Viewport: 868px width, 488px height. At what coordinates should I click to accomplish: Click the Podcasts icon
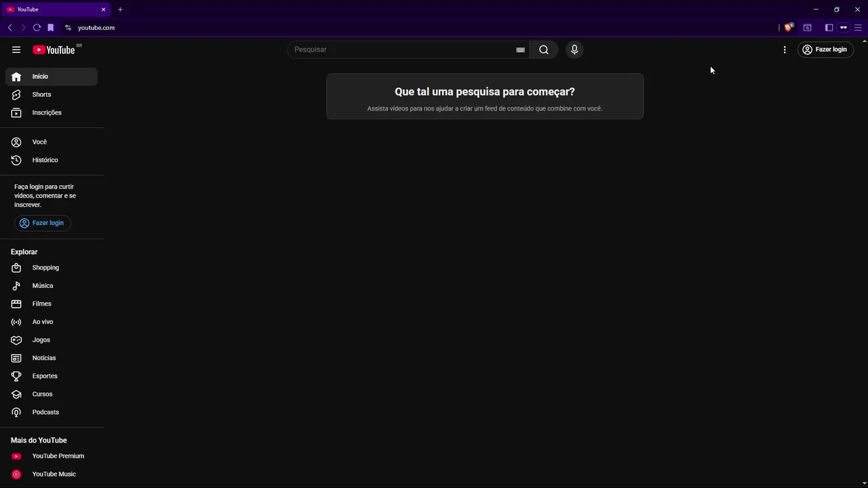(x=16, y=412)
